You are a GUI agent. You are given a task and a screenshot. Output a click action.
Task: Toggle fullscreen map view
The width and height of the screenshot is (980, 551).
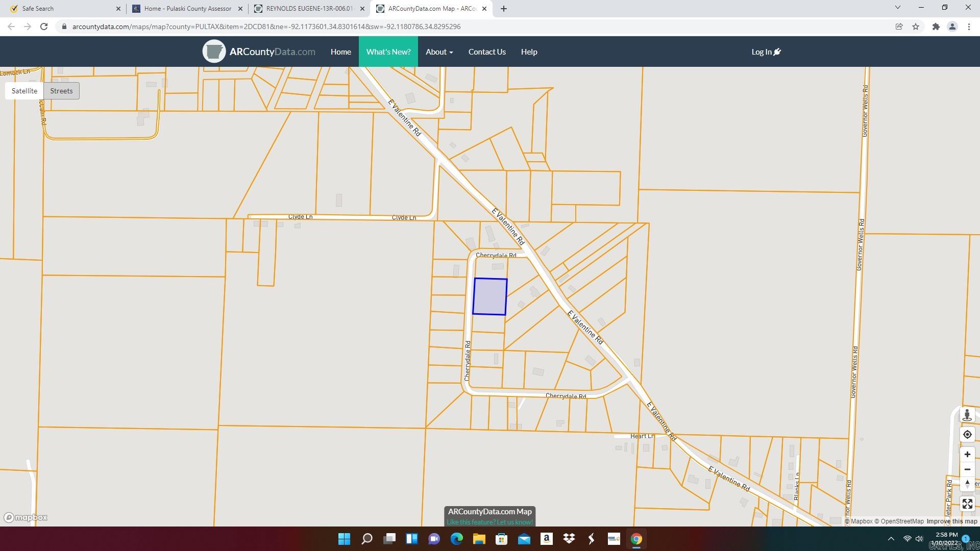967,504
